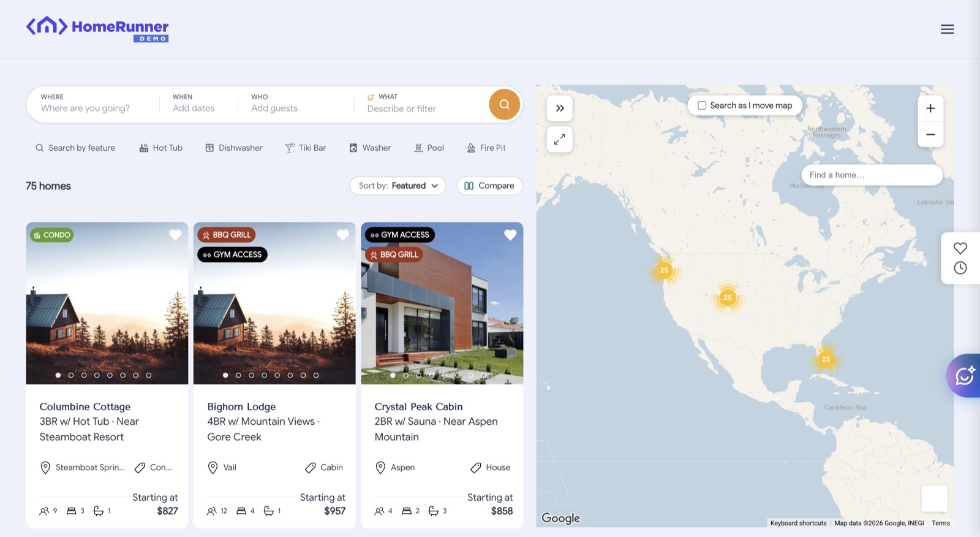The image size is (980, 537).
Task: Click the Compare button
Action: point(489,186)
